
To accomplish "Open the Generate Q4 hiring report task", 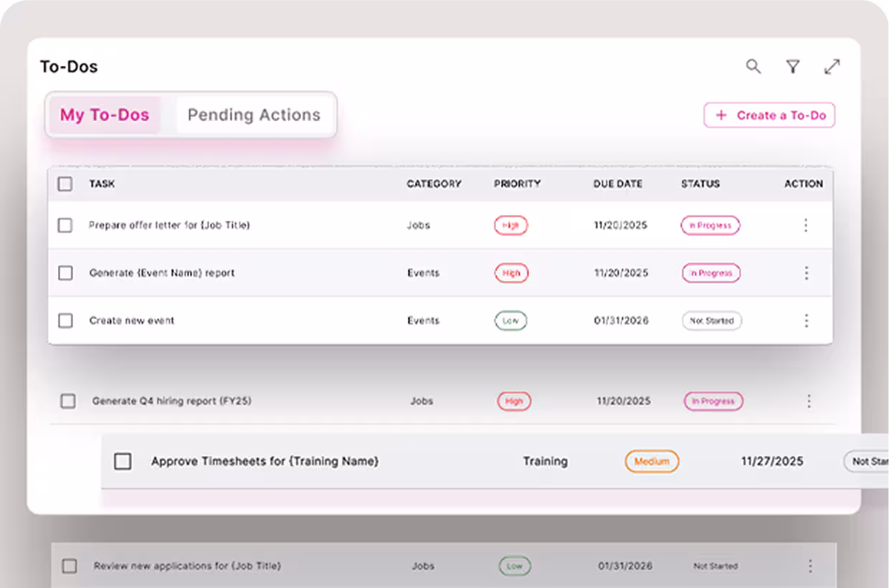I will click(171, 402).
